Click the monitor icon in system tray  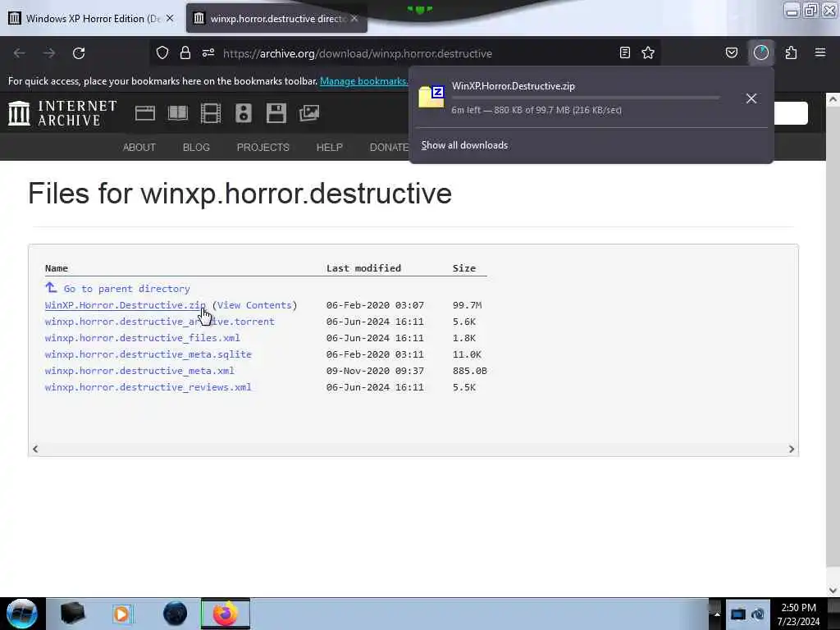[738, 614]
